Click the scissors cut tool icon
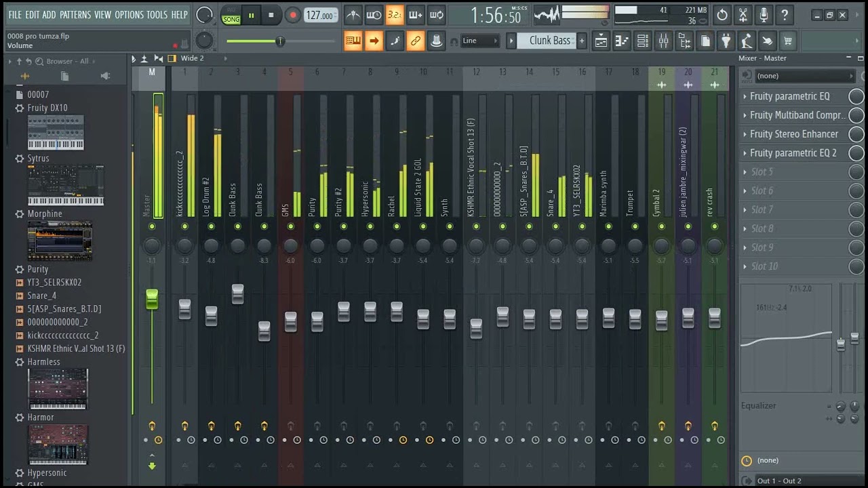Image resolution: width=868 pixels, height=488 pixels. pyautogui.click(x=743, y=14)
